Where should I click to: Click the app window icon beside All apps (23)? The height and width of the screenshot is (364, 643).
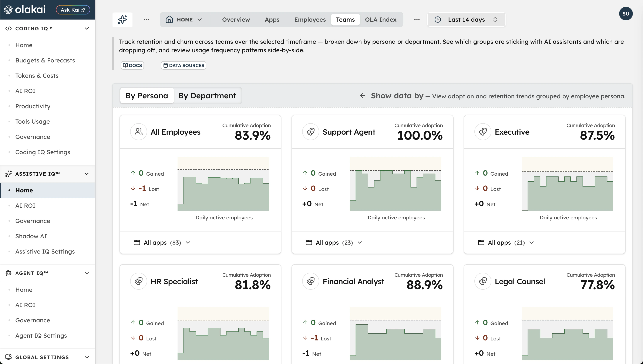click(309, 243)
